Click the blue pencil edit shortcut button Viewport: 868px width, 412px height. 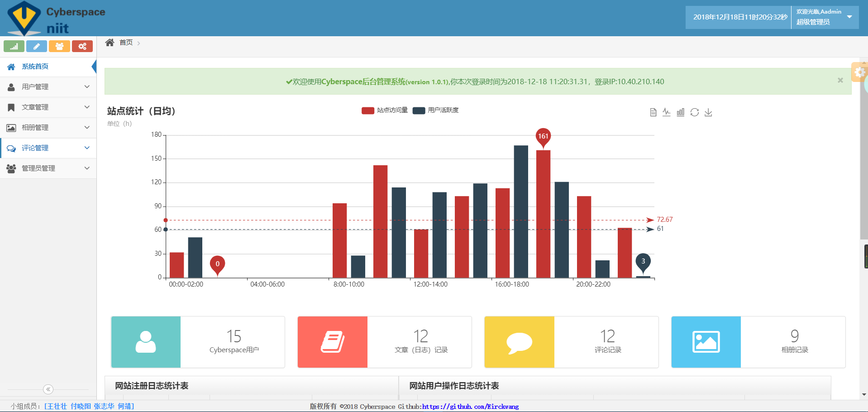37,46
